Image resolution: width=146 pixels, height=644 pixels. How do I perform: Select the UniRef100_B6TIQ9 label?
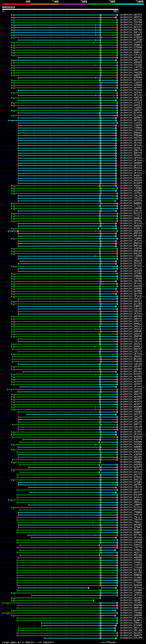point(131,40)
